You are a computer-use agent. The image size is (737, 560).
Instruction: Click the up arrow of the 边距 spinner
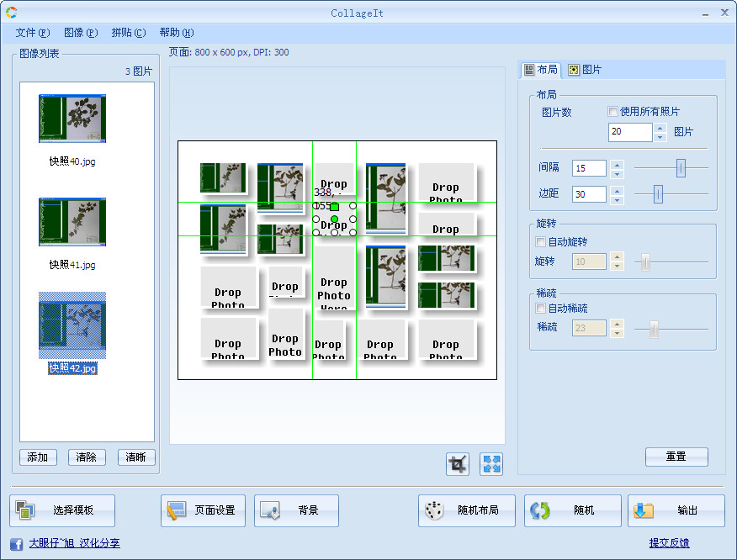[x=615, y=189]
